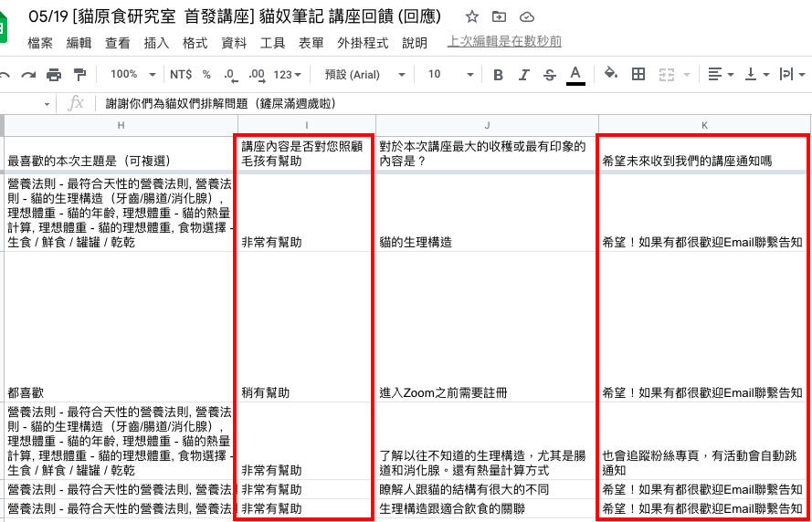The image size is (812, 522).
Task: Click the redo arrow icon
Action: [28, 74]
